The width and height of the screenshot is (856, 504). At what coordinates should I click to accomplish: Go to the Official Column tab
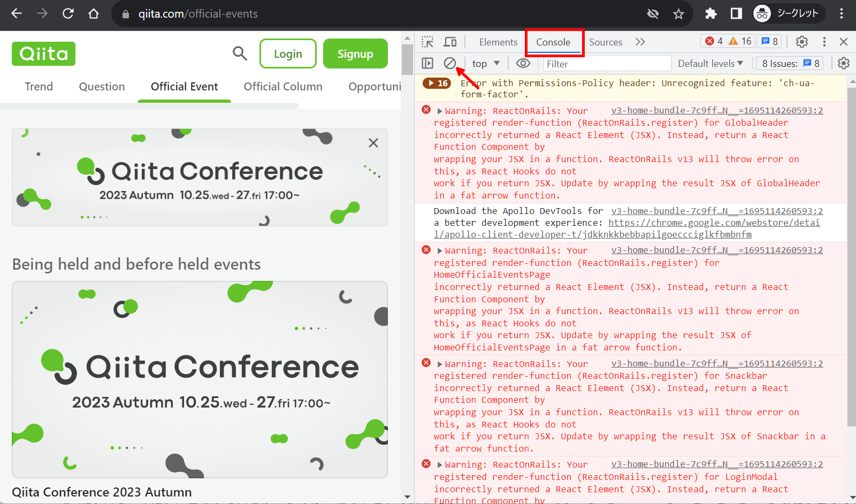pos(283,87)
